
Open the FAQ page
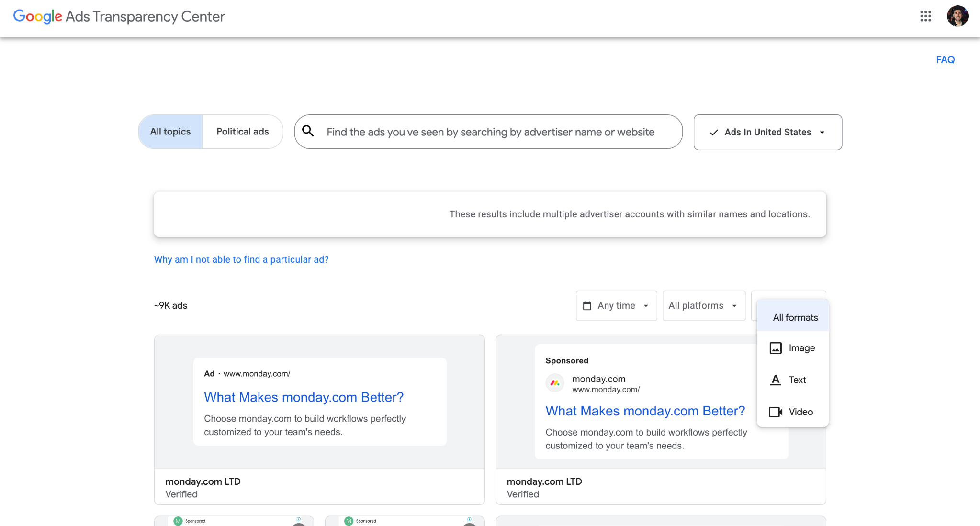click(x=945, y=59)
